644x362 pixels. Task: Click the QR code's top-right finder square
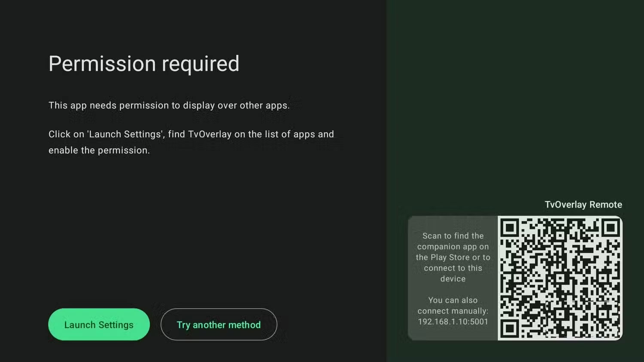[610, 228]
